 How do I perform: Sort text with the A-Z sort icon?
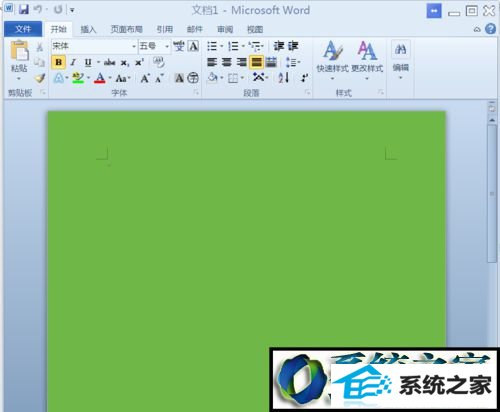pyautogui.click(x=284, y=78)
